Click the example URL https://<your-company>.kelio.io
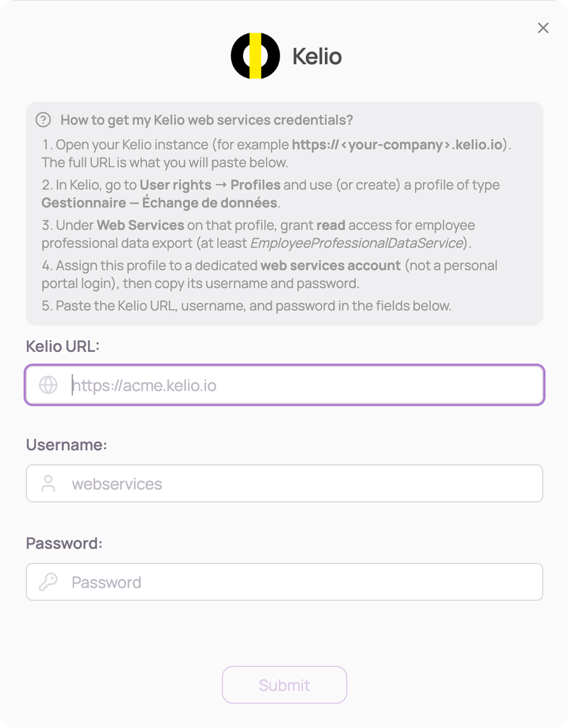The width and height of the screenshot is (568, 728). click(397, 145)
